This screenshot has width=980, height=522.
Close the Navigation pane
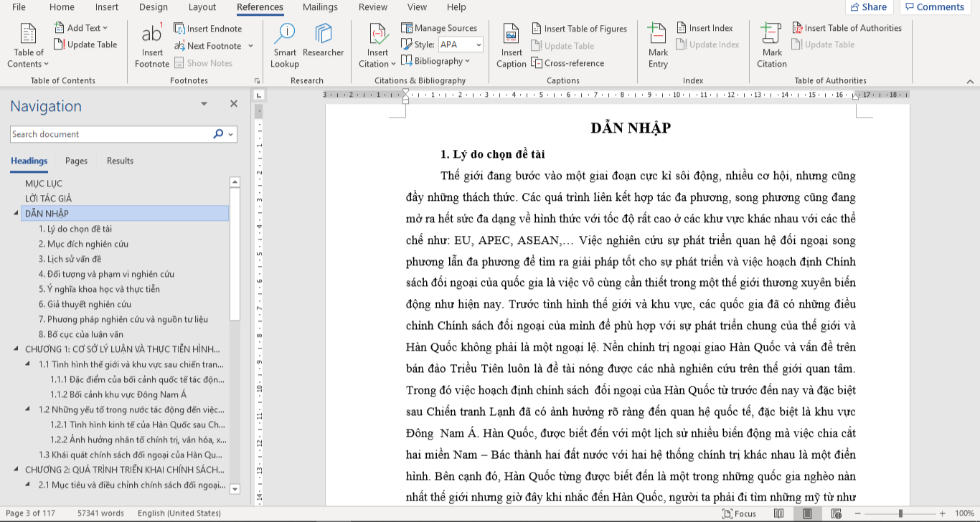coord(233,104)
